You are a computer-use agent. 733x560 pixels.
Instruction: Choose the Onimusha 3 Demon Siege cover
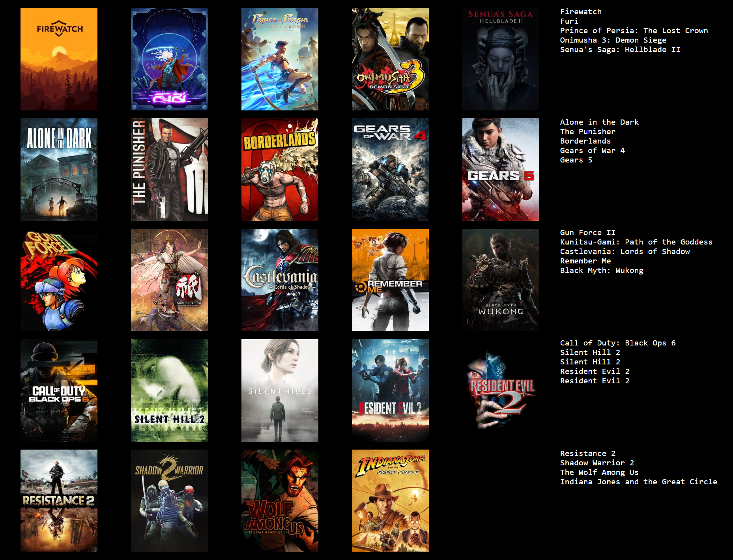[390, 59]
